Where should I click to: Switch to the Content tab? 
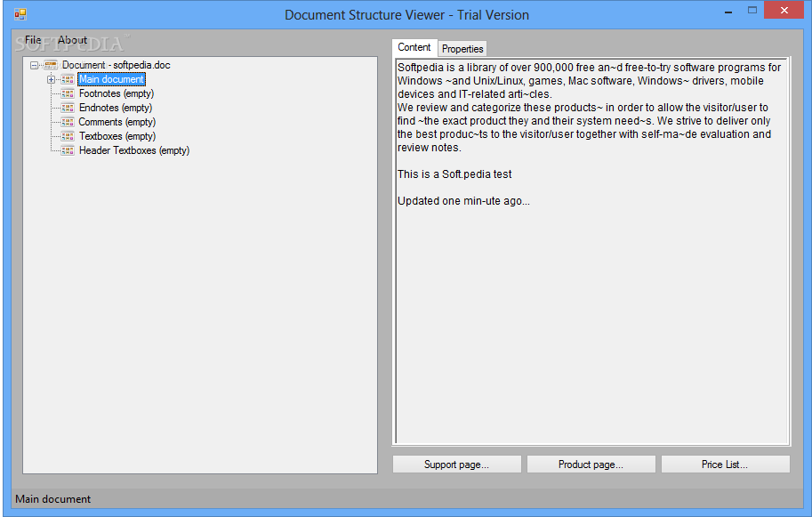[x=414, y=47]
